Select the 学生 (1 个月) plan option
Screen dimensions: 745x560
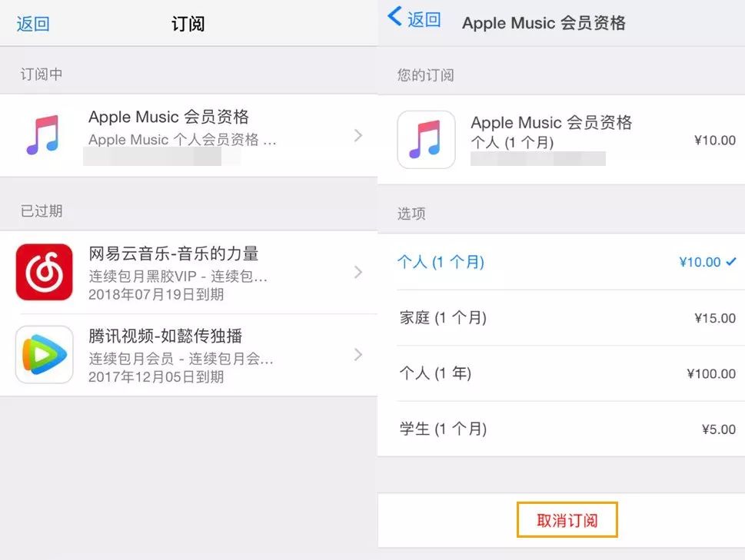561,429
